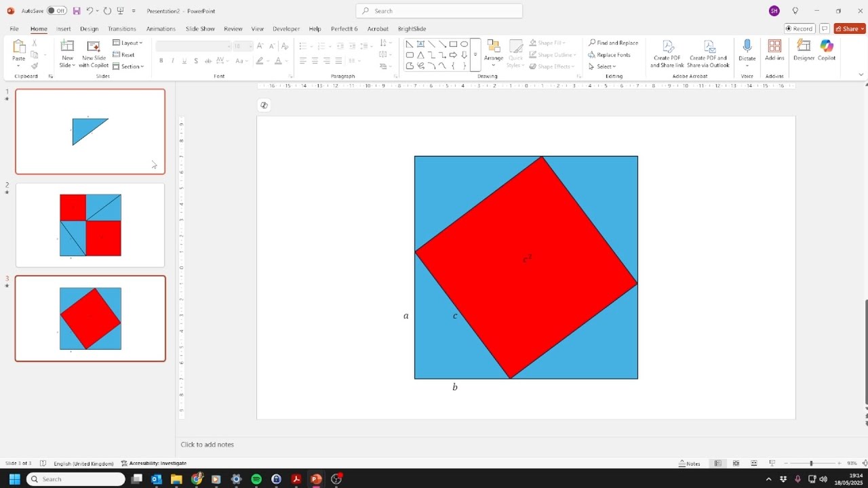
Task: Toggle Strikethrough formatting
Action: pos(208,61)
